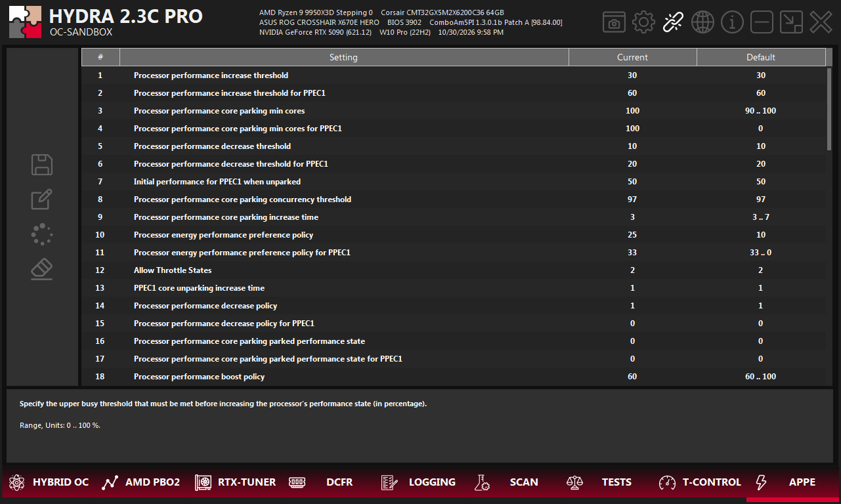Click default value '60 .. 100' for boost policy

pyautogui.click(x=761, y=377)
